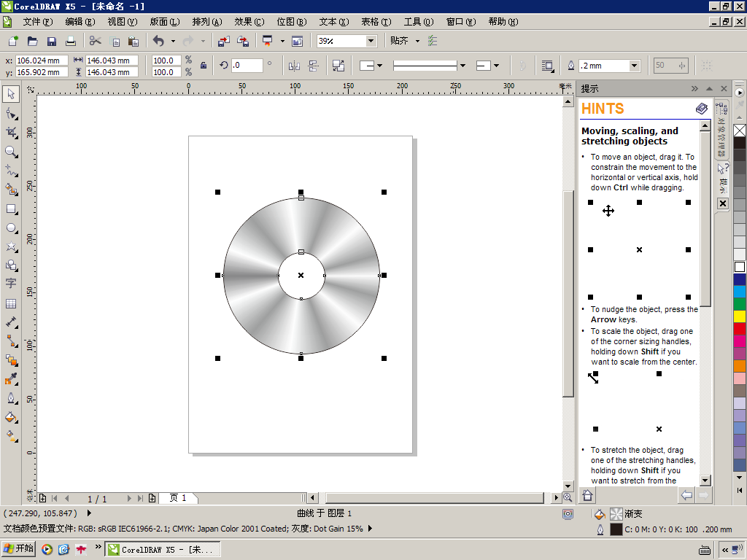Click the Save icon in toolbar
This screenshot has width=747, height=560.
tap(52, 41)
